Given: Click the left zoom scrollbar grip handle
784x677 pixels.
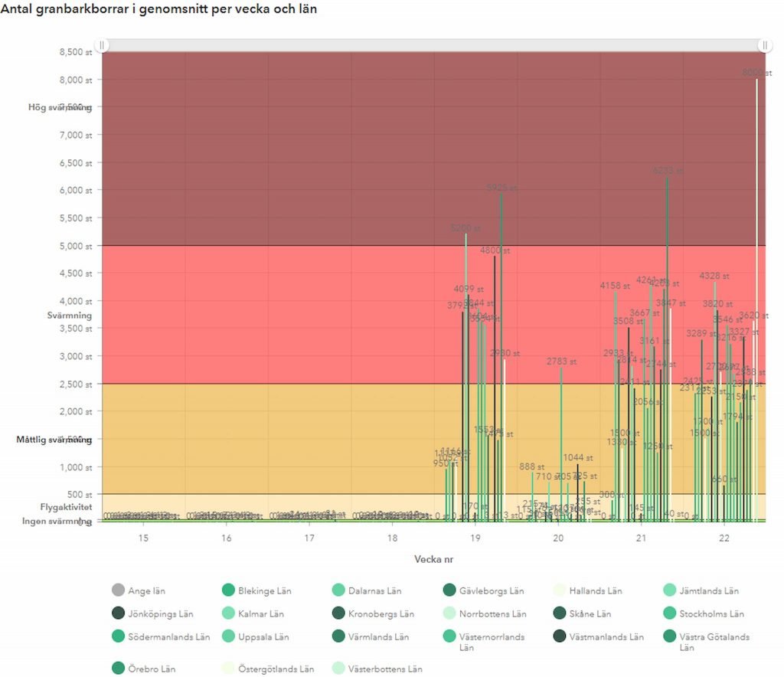Looking at the screenshot, I should [101, 46].
